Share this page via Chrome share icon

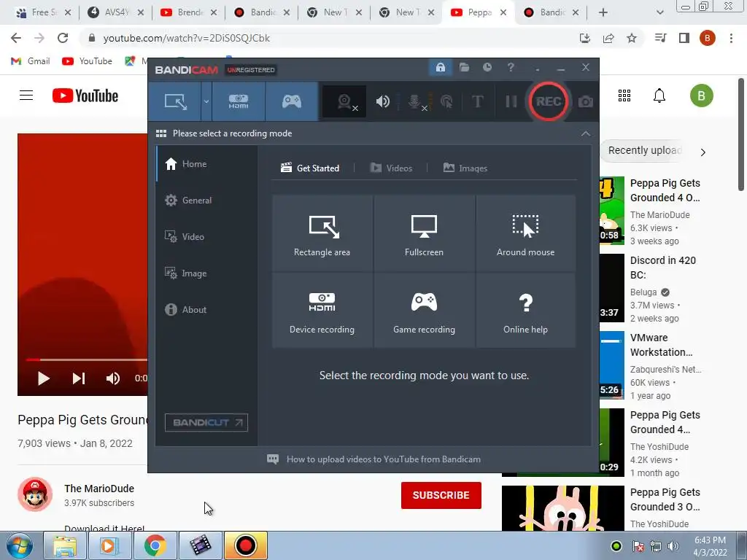point(608,38)
